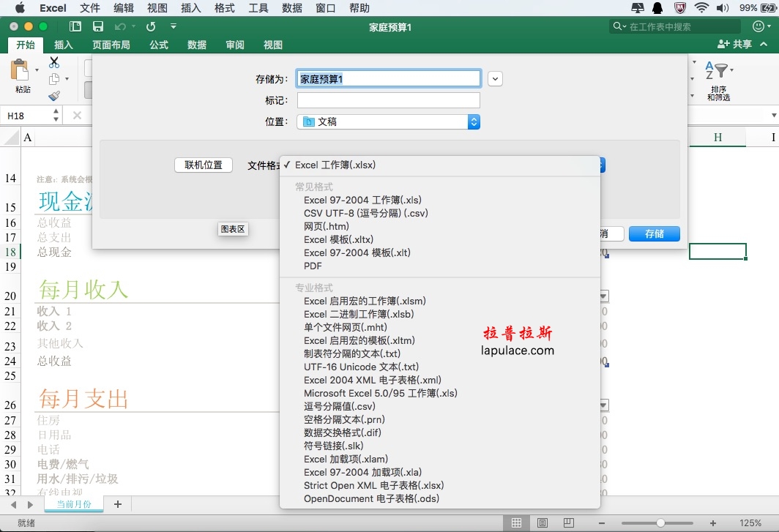This screenshot has height=532, width=779.
Task: Expand the formula bar arrow
Action: [774, 115]
